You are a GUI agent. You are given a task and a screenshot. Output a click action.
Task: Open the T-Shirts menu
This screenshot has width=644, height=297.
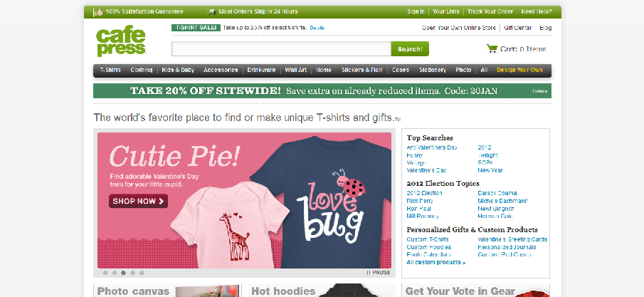110,70
